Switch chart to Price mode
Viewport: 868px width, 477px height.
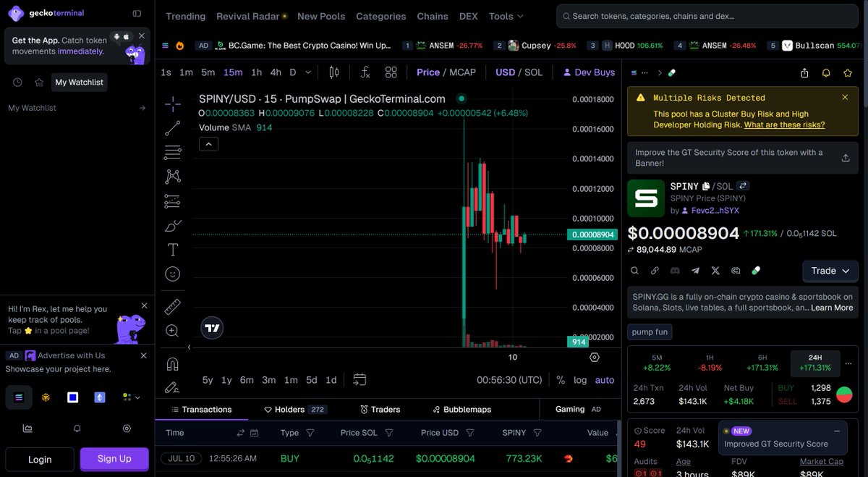pyautogui.click(x=428, y=72)
